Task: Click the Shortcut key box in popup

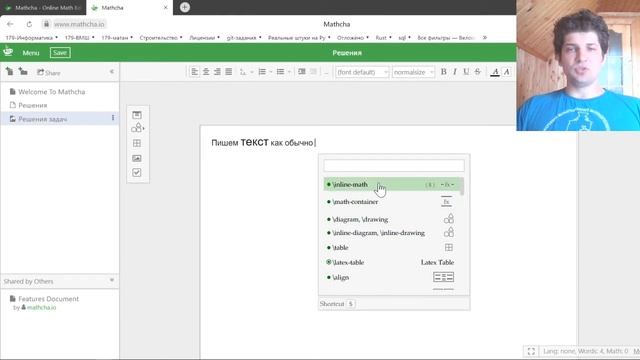Action: tap(351, 304)
